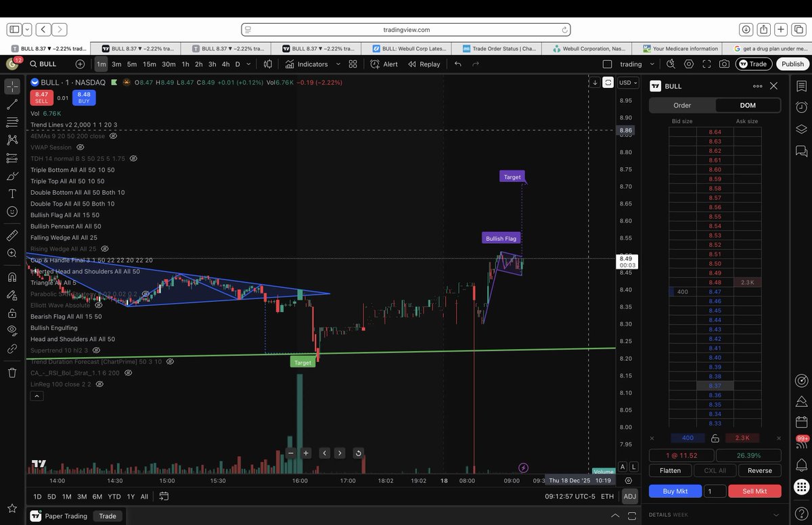812x525 pixels.
Task: Toggle visibility of 4EMAs indicator
Action: pos(114,136)
